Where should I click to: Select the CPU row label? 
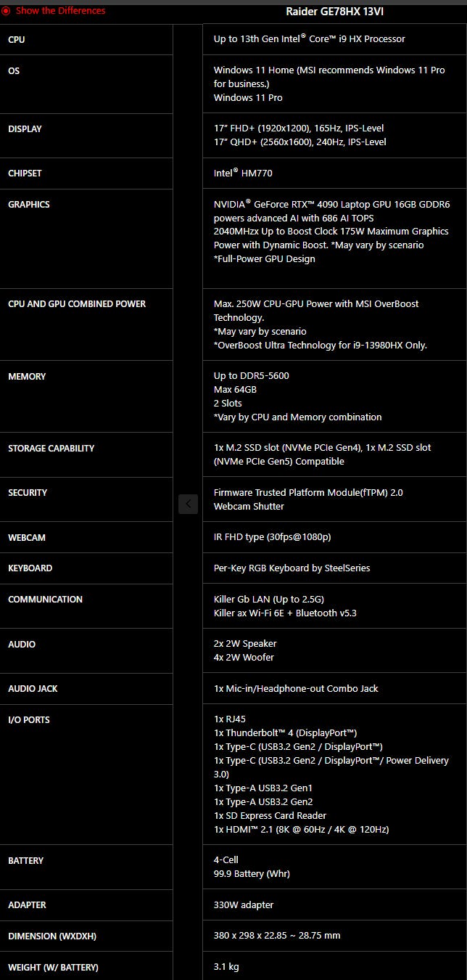16,39
